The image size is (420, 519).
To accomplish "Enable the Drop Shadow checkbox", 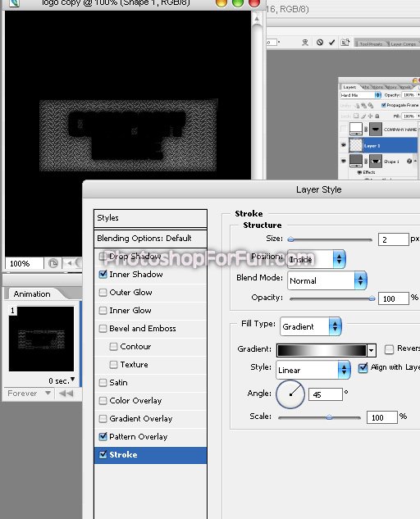I will [x=103, y=256].
